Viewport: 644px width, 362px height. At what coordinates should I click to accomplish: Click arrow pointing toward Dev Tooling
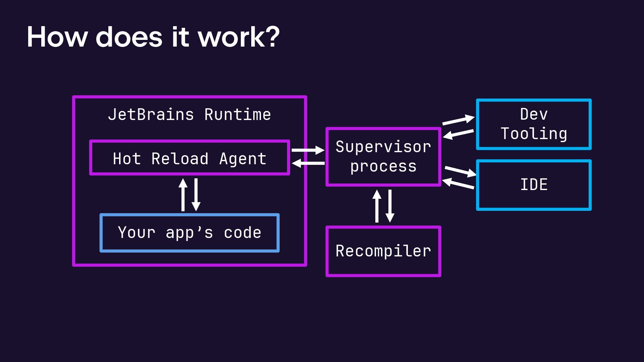[x=458, y=120]
